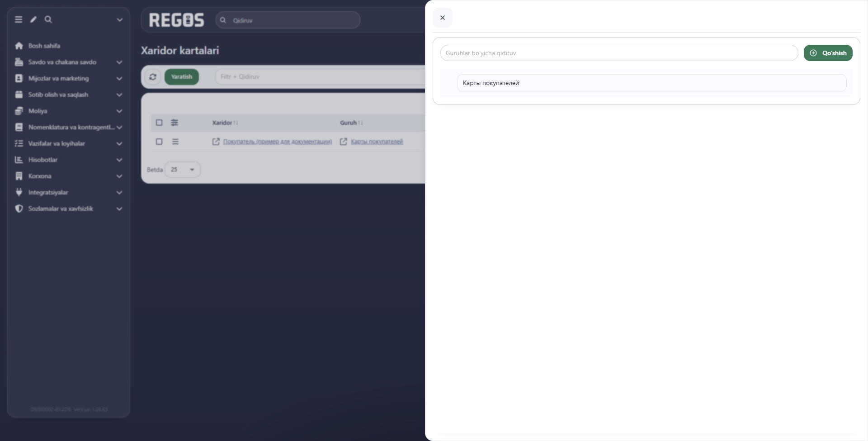Toggle the select-all checkbox in table header

tap(159, 123)
